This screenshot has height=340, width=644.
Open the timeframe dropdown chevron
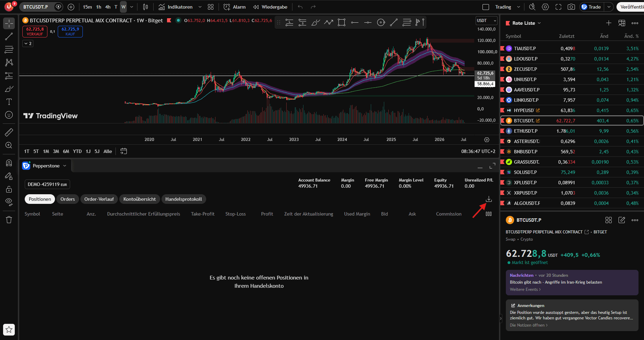(x=131, y=7)
